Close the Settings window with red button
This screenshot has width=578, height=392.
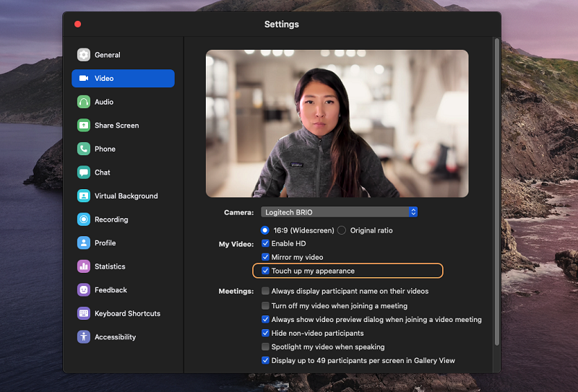[x=77, y=24]
